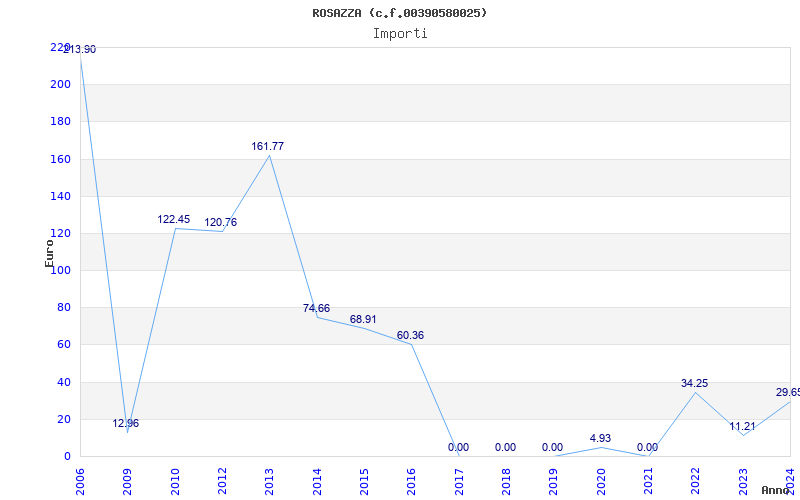Click the 0.00 label above 2021
Screen dimensions: 800x500
[x=647, y=447]
